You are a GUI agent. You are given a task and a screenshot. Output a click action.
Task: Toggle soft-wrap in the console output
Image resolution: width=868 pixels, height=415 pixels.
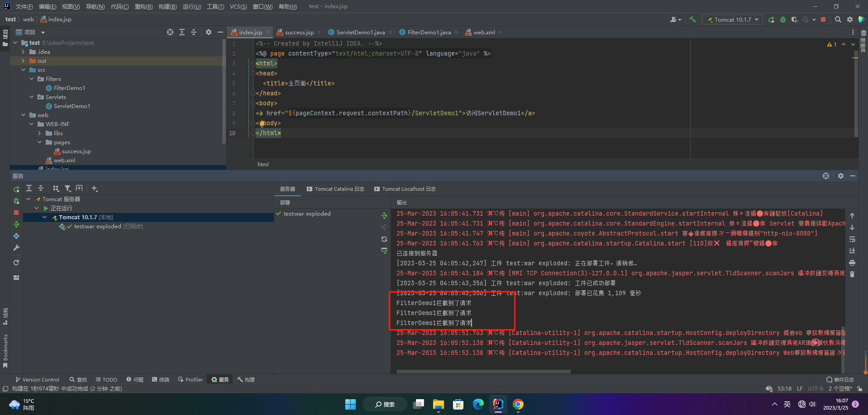852,239
